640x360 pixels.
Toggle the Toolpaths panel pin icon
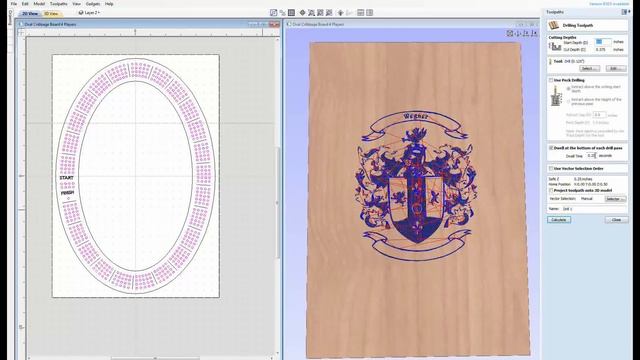tap(624, 12)
